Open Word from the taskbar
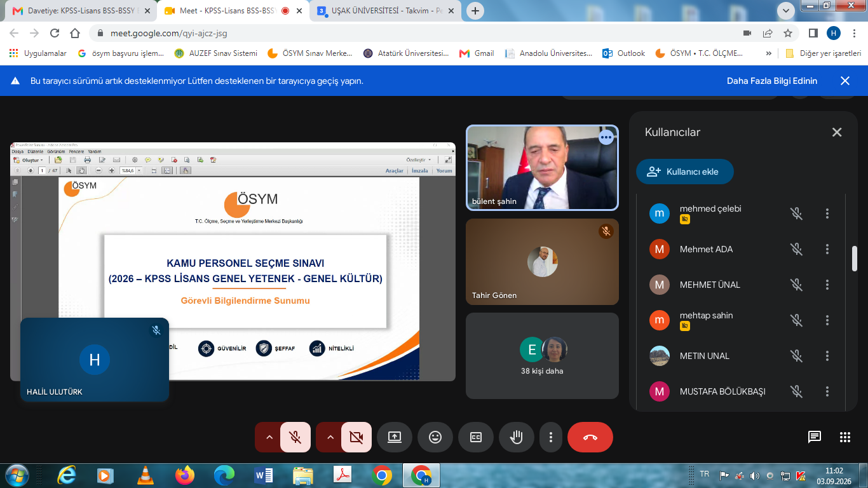Image resolution: width=868 pixels, height=488 pixels. click(x=263, y=475)
